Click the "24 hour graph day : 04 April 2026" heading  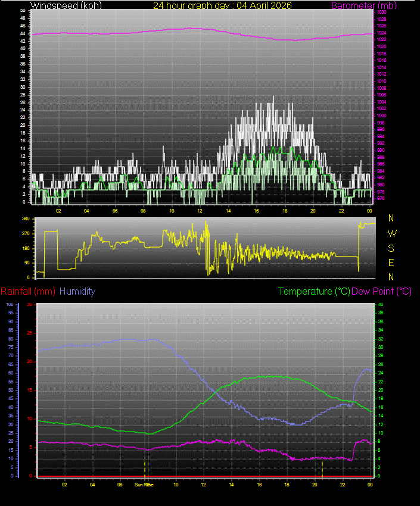222,5
